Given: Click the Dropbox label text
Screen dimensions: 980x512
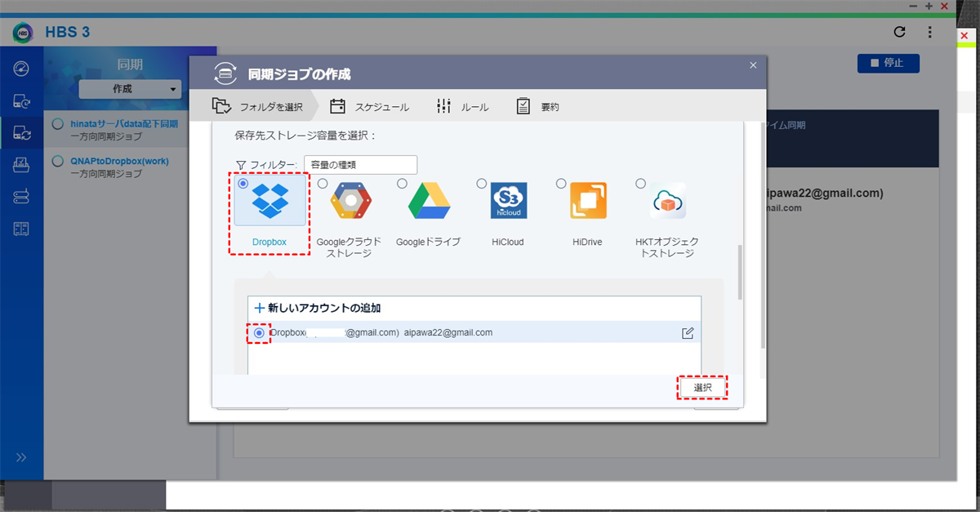Looking at the screenshot, I should (270, 243).
